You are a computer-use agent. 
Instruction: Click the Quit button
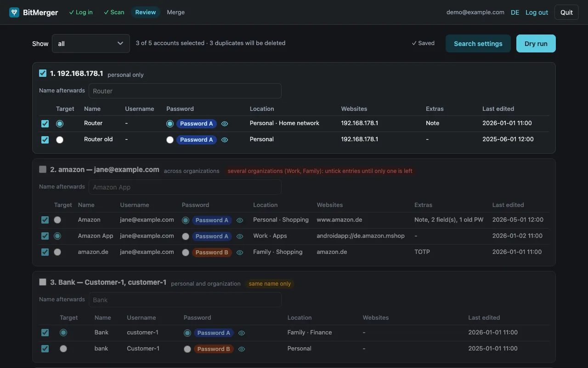(566, 12)
